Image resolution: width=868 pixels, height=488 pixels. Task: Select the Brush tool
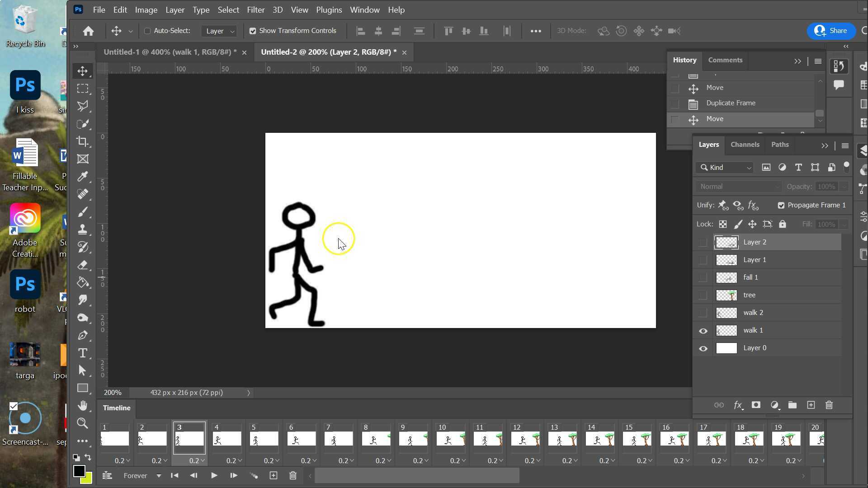(83, 212)
